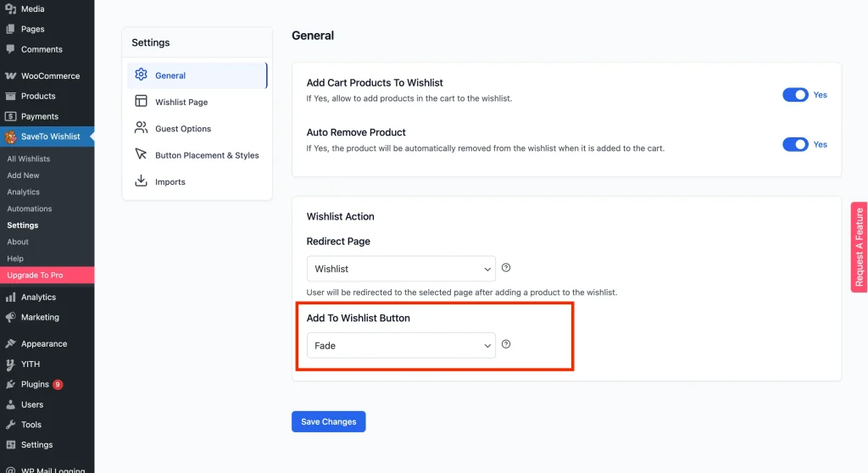This screenshot has width=868, height=473.
Task: Click the SaveTo Wishlist plugin icon
Action: click(x=10, y=136)
